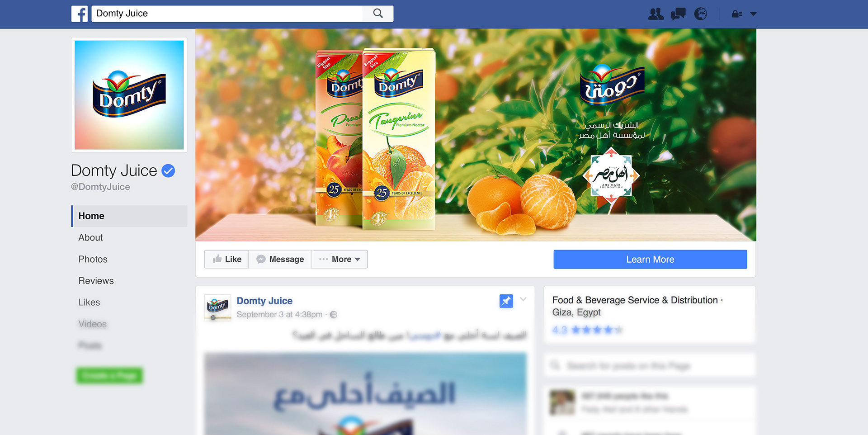Open the friend requests icon

point(656,14)
